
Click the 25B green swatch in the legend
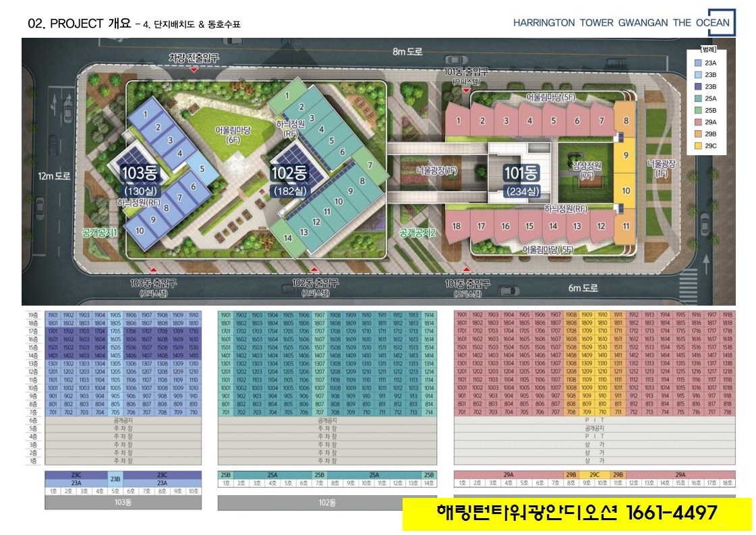point(697,110)
